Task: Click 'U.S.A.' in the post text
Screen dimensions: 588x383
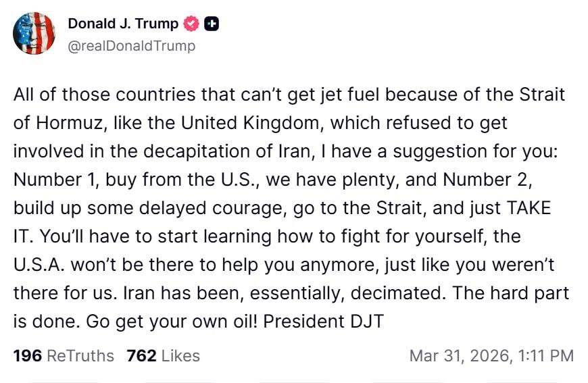Action: [39, 265]
